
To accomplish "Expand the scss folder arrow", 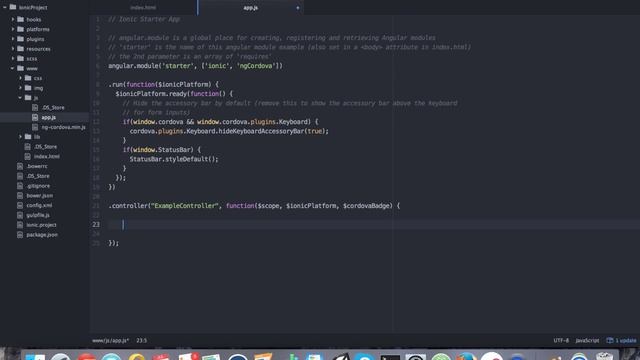I will click(13, 58).
